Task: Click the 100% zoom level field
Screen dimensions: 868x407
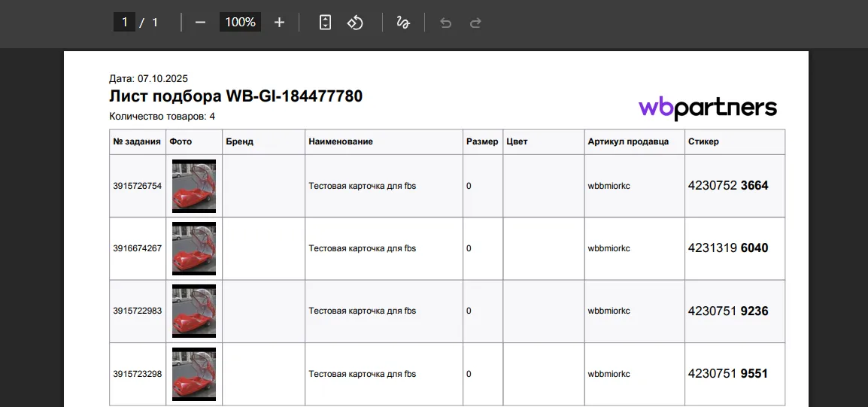Action: pos(240,23)
